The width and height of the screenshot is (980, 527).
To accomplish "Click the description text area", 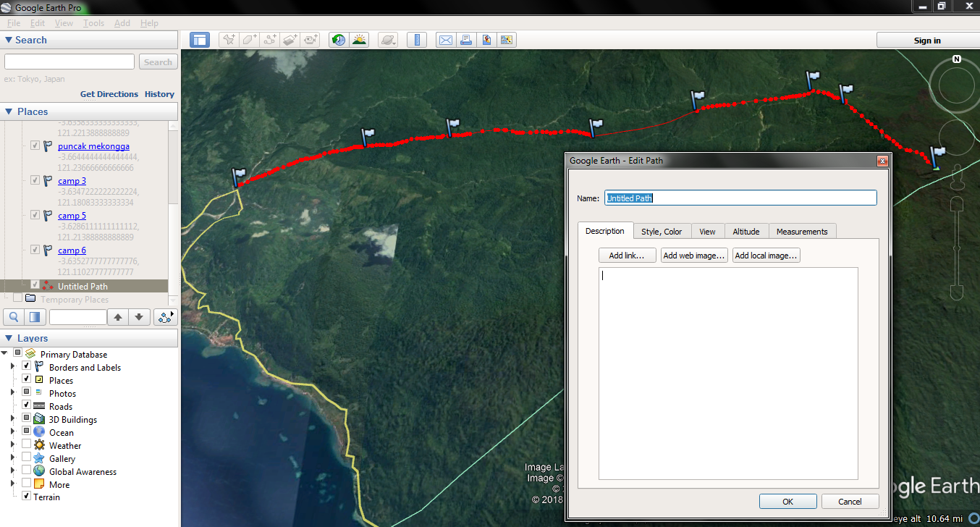I will click(x=728, y=374).
